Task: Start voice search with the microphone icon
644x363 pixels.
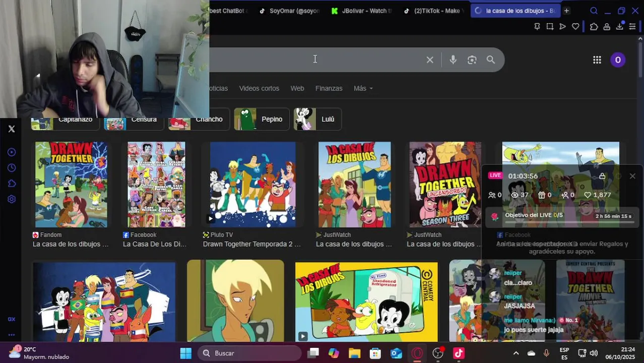Action: (x=453, y=60)
